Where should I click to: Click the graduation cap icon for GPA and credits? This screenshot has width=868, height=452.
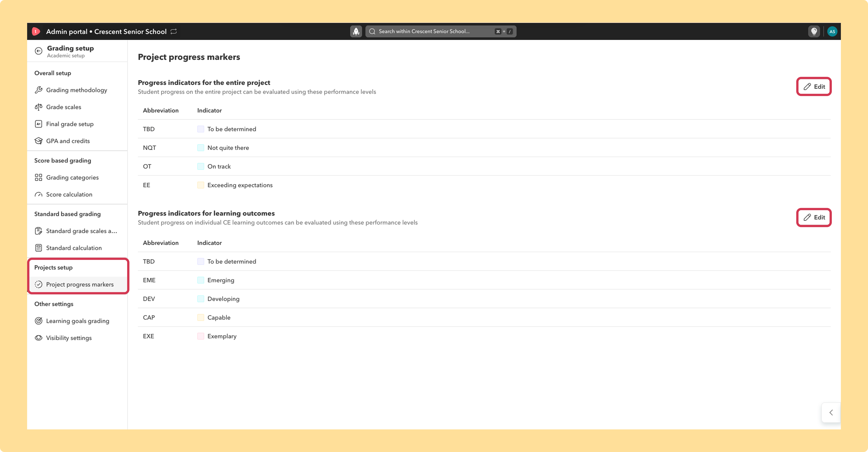[39, 141]
